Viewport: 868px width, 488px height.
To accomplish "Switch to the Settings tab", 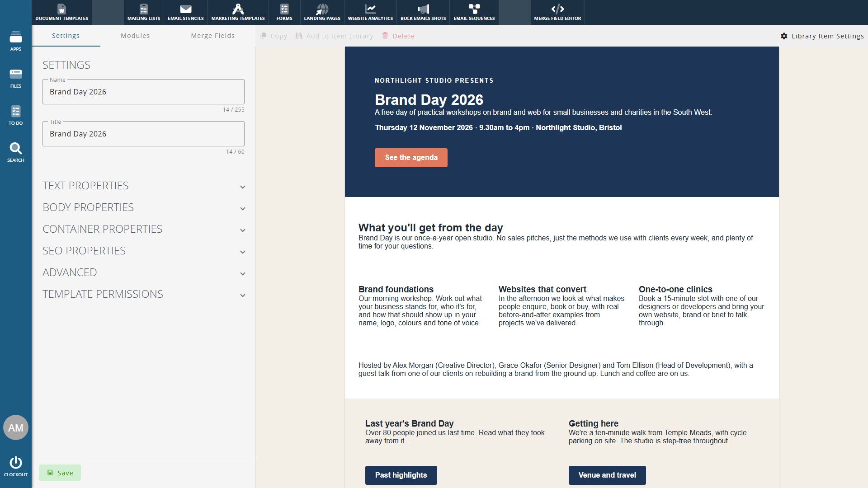I will (66, 36).
